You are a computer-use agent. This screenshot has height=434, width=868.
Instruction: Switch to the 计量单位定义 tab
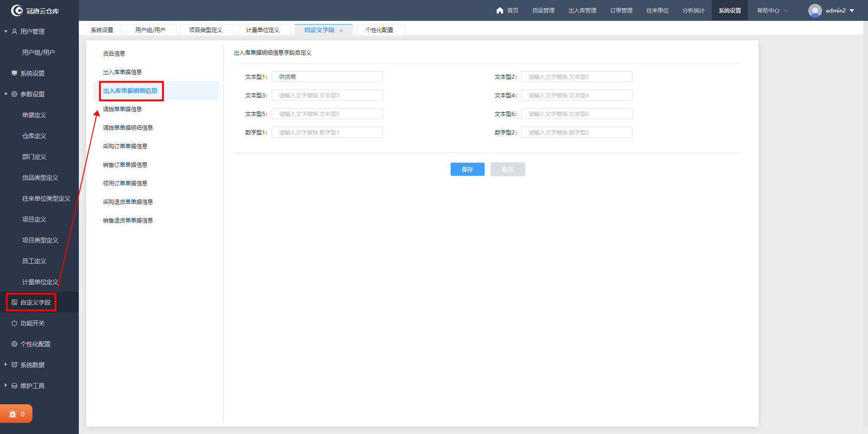[263, 30]
